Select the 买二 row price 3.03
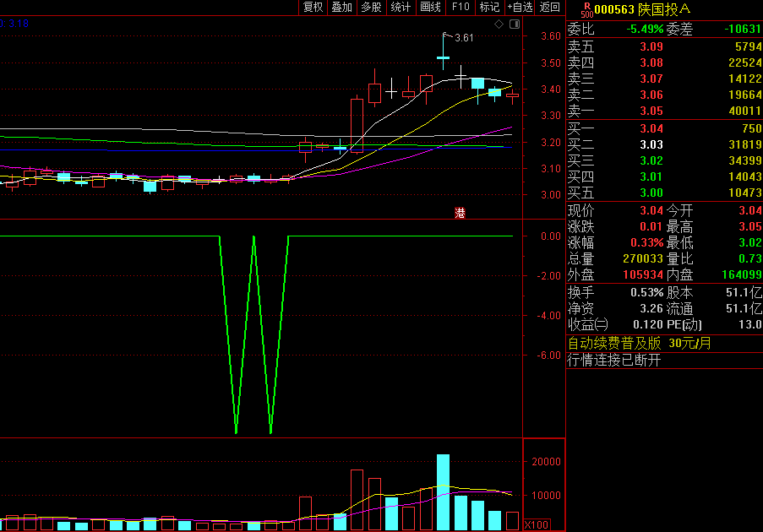Viewport: 763px width, 532px height. pos(651,144)
